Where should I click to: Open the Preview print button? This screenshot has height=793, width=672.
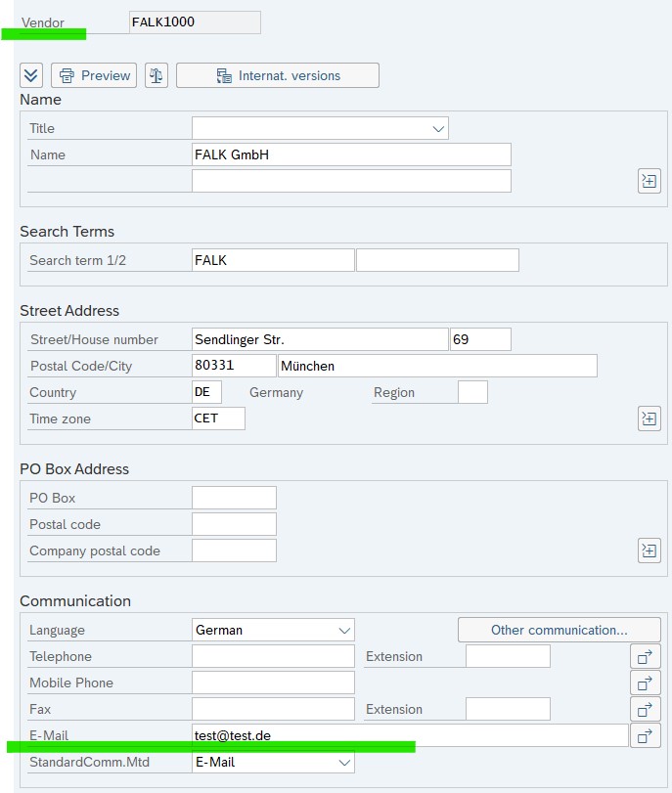94,75
